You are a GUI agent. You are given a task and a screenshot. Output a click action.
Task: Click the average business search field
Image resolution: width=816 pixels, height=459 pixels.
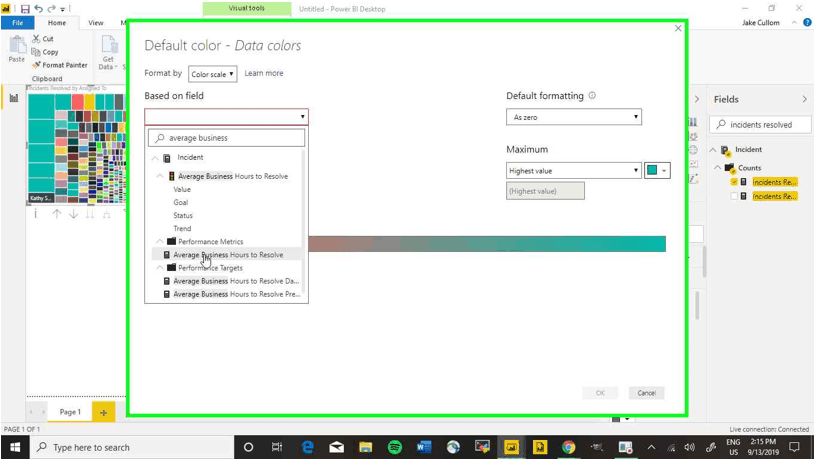(226, 138)
